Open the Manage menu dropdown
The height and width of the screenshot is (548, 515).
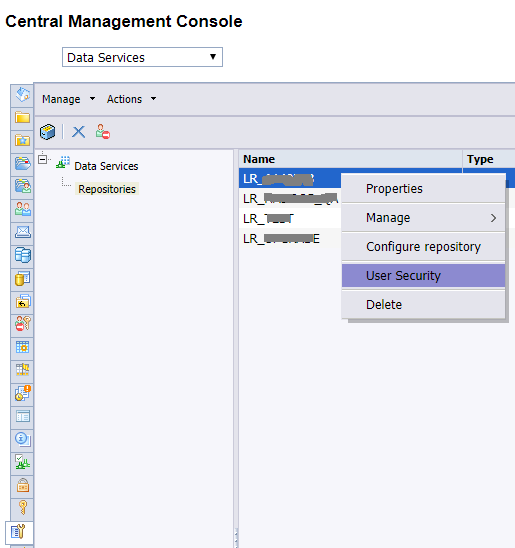pyautogui.click(x=68, y=99)
